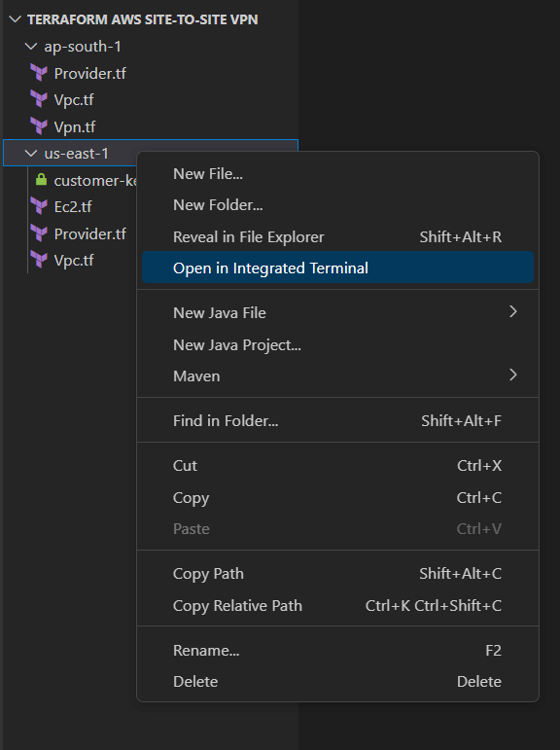The image size is (560, 750).
Task: Click Terraform icon beside ap-south-1 Vpc.tf
Action: [x=39, y=99]
